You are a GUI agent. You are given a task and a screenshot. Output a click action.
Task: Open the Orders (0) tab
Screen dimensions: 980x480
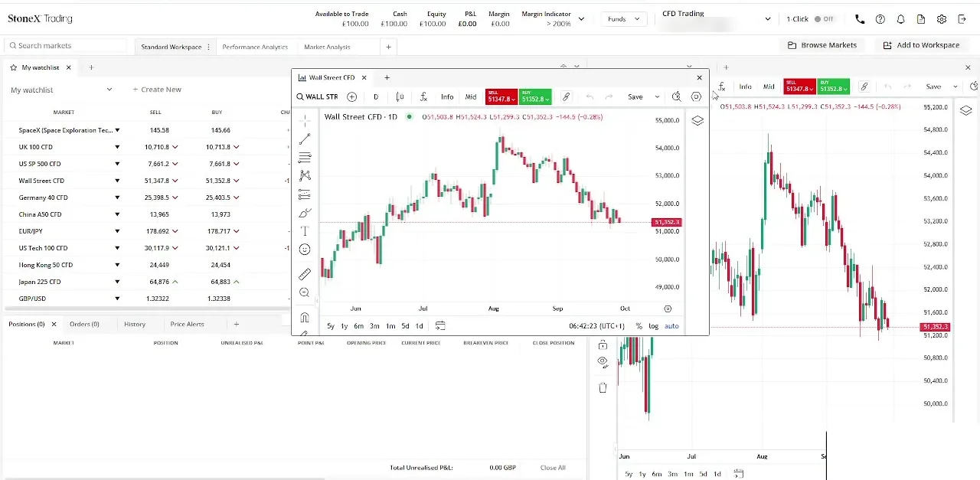(x=84, y=324)
